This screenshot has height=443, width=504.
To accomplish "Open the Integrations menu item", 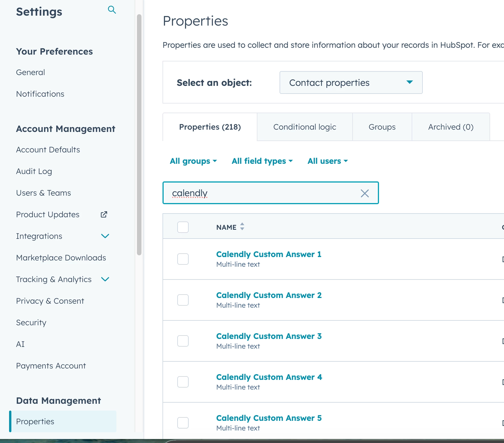I will (x=39, y=236).
